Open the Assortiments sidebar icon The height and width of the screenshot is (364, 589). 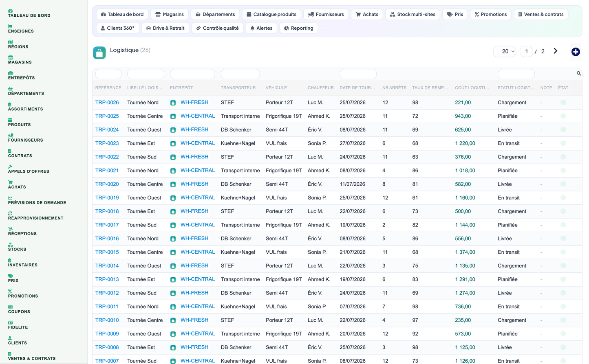[x=10, y=104]
